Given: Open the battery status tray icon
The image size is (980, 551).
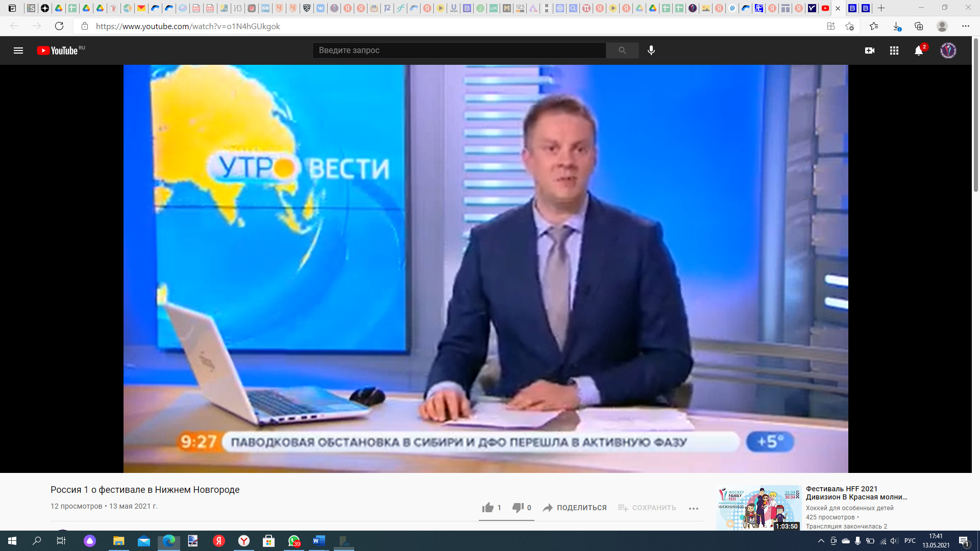Looking at the screenshot, I should [x=870, y=541].
